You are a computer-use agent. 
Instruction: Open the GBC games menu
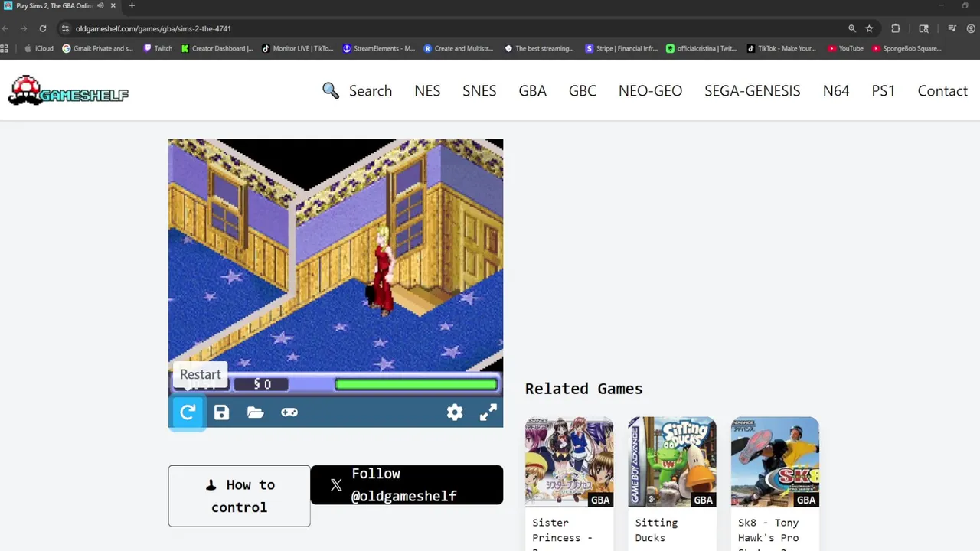click(x=582, y=90)
